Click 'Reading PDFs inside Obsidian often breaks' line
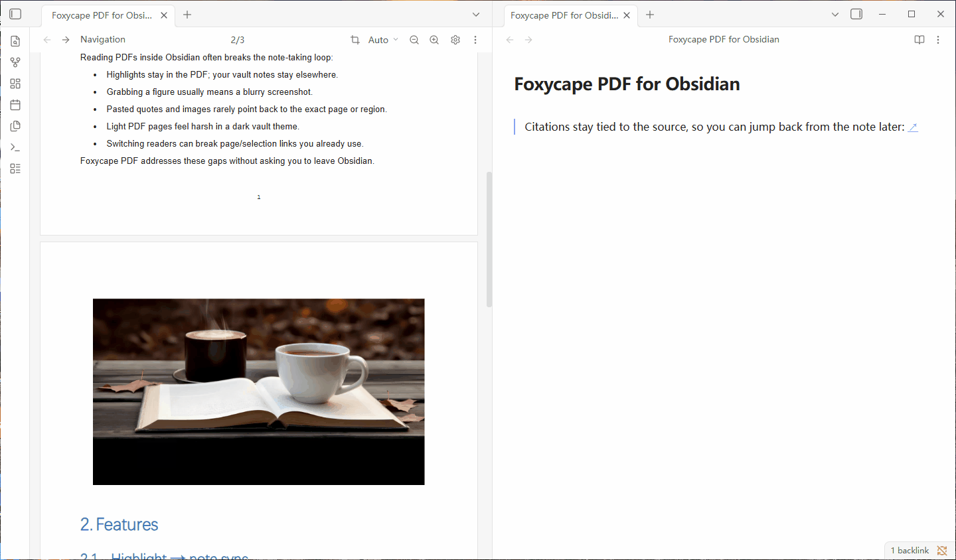 (206, 58)
